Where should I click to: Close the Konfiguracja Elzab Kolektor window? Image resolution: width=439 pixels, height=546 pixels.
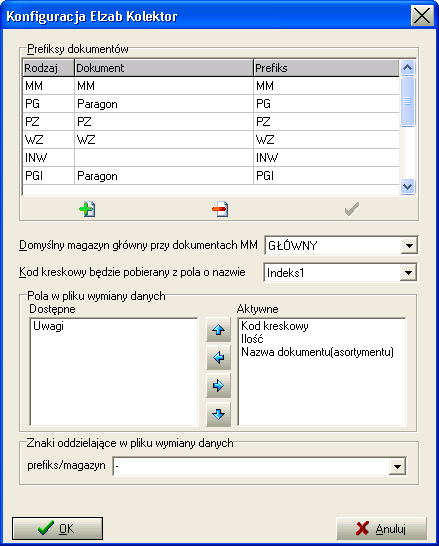pos(422,16)
